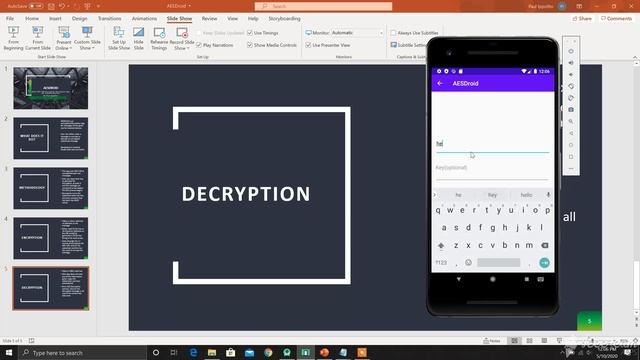Image resolution: width=640 pixels, height=360 pixels.
Task: Tap the "hello" keyboard suggestion
Action: (526, 195)
